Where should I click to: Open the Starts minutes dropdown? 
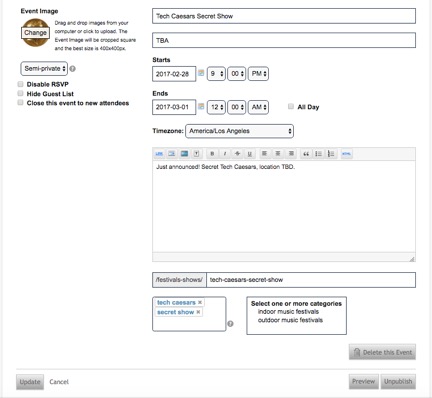(236, 74)
